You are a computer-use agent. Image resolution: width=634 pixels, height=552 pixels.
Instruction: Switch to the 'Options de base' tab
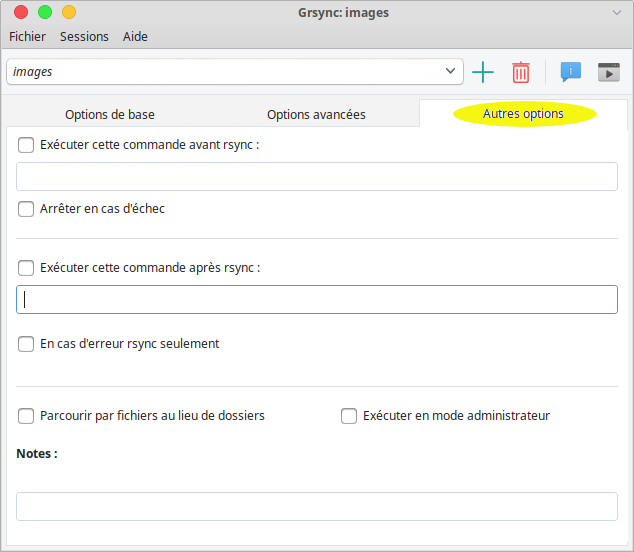point(110,114)
